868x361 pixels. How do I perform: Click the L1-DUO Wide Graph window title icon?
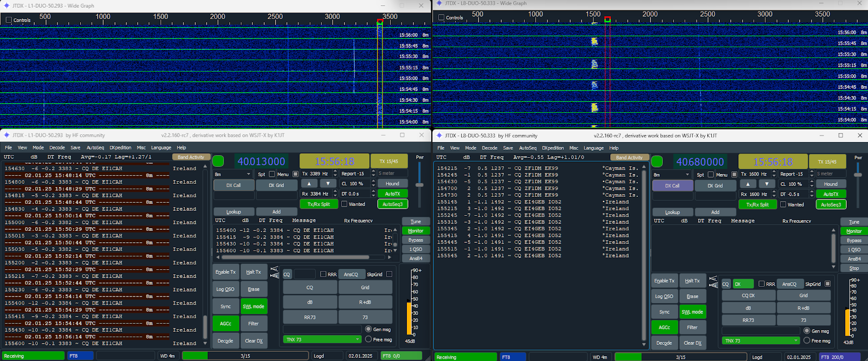click(x=7, y=5)
